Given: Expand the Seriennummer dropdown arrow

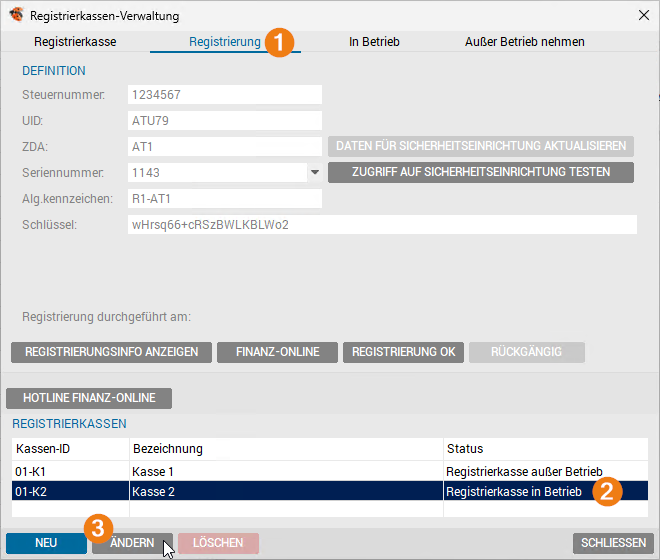Looking at the screenshot, I should tap(314, 172).
